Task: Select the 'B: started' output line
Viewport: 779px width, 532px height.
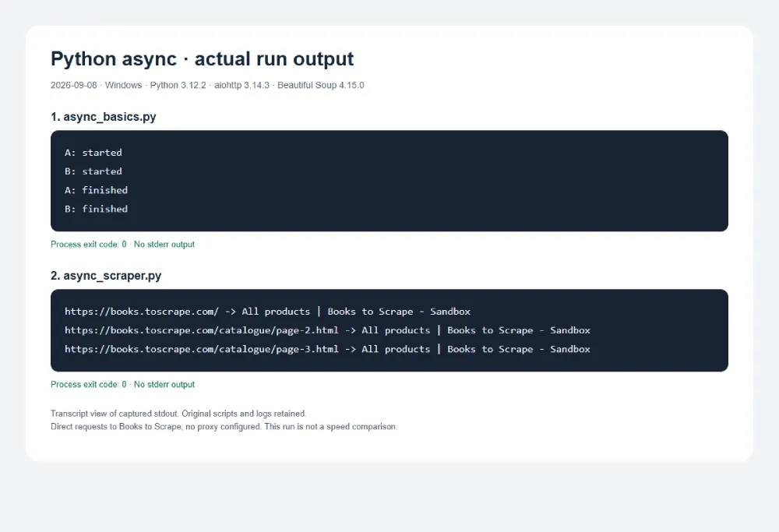Action: pyautogui.click(x=93, y=171)
